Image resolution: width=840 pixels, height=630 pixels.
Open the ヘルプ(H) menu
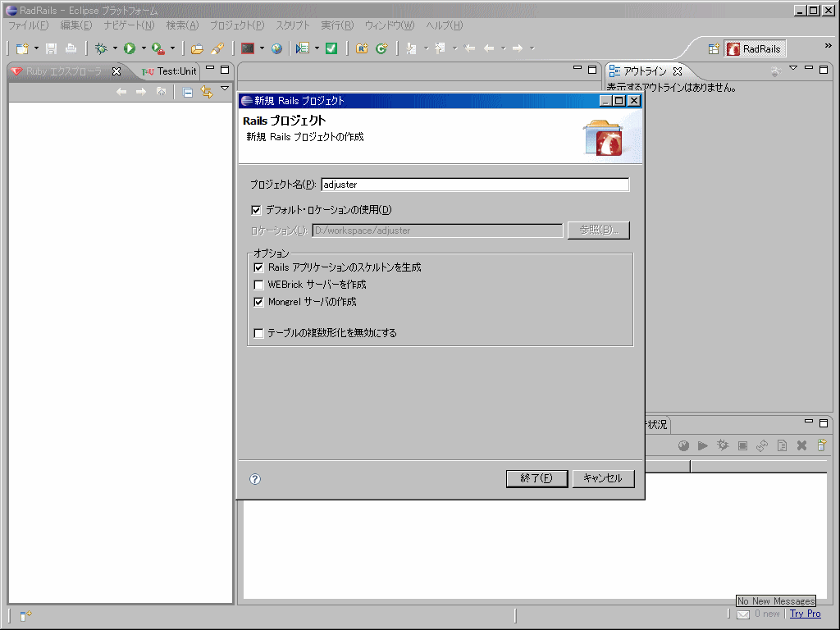445,25
